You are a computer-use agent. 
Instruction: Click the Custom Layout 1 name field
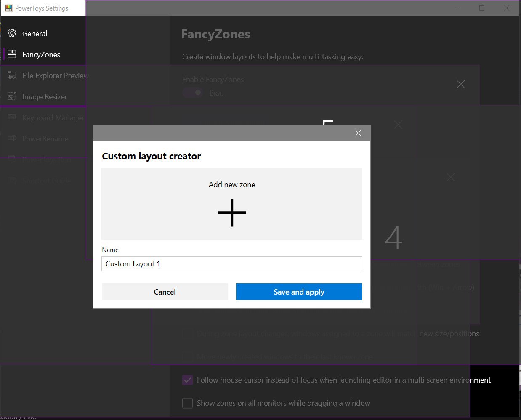tap(232, 264)
